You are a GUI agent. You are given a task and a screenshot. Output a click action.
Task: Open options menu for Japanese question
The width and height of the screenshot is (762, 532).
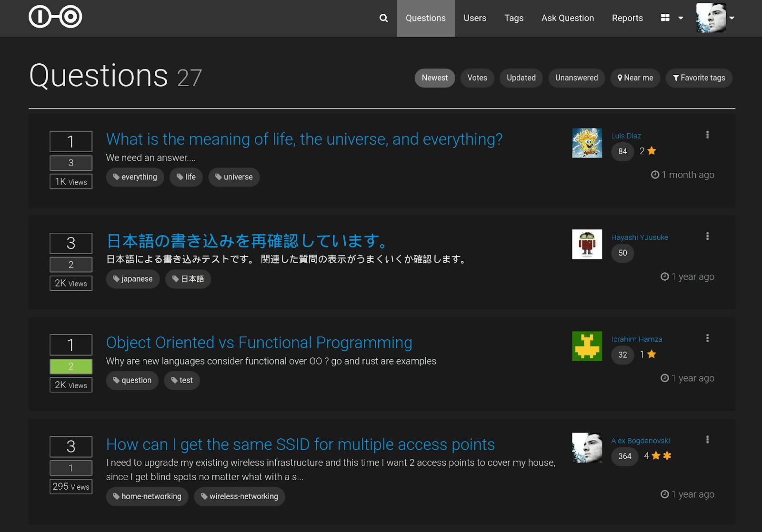click(x=707, y=236)
